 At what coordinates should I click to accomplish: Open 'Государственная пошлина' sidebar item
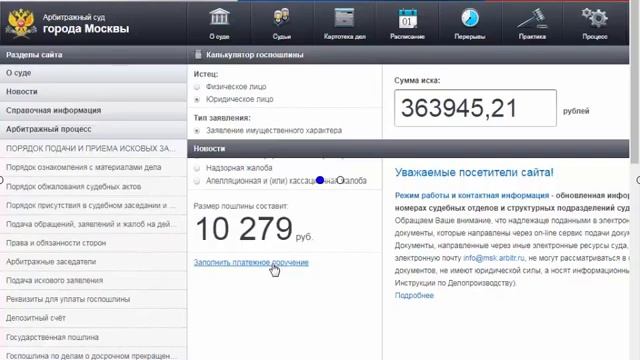(x=93, y=337)
